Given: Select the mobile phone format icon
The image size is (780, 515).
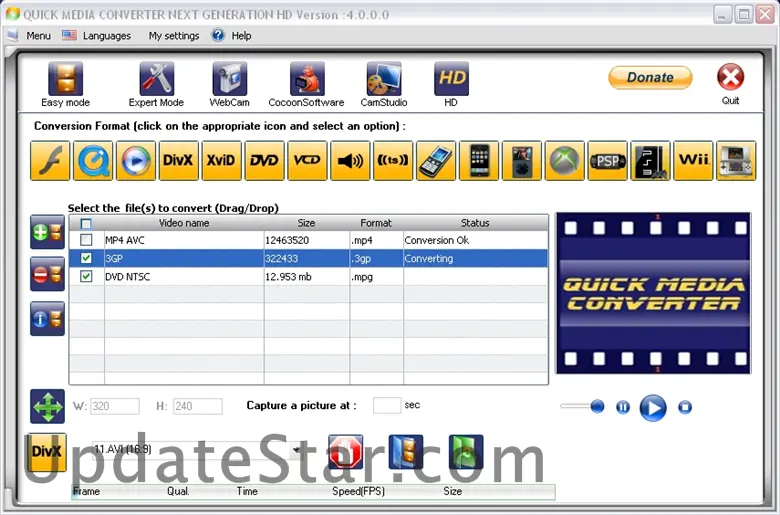Looking at the screenshot, I should (x=436, y=160).
